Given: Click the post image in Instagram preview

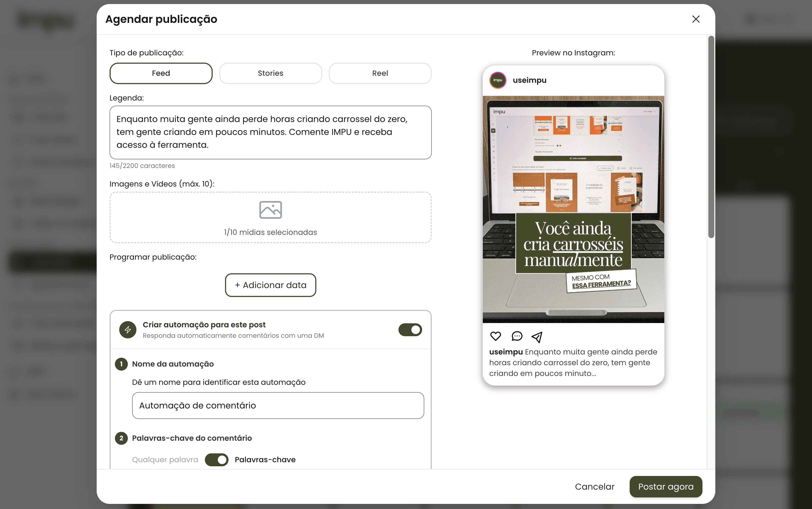Looking at the screenshot, I should (x=573, y=209).
